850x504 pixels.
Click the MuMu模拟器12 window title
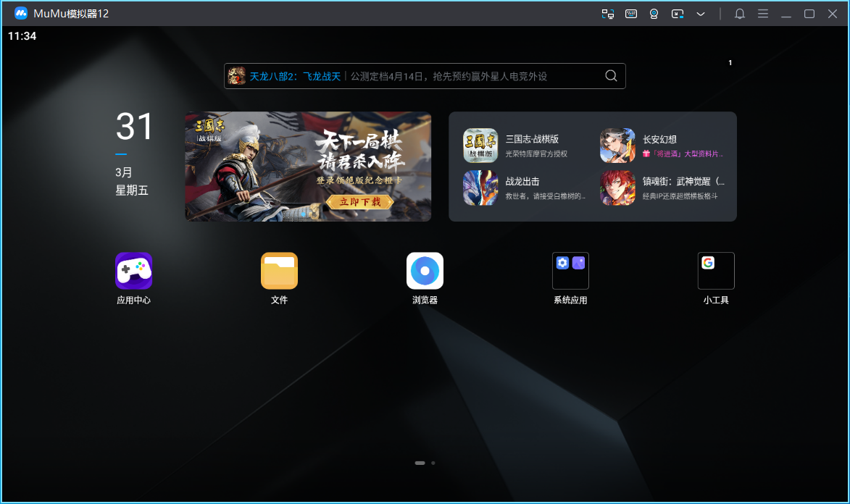(71, 14)
